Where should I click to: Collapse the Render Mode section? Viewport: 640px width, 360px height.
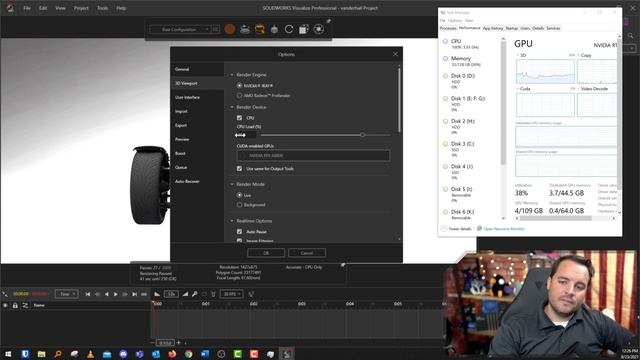tap(232, 184)
